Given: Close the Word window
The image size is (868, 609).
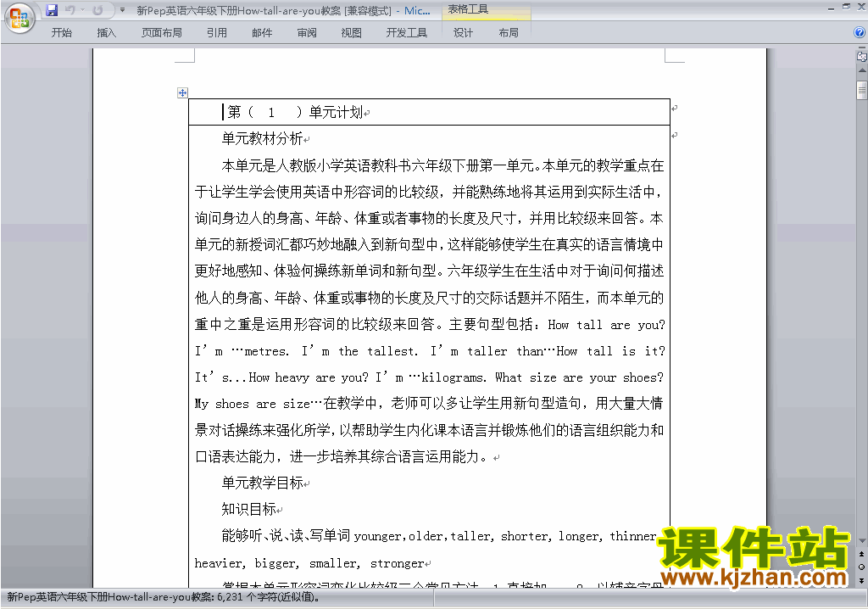Looking at the screenshot, I should pos(861,7).
